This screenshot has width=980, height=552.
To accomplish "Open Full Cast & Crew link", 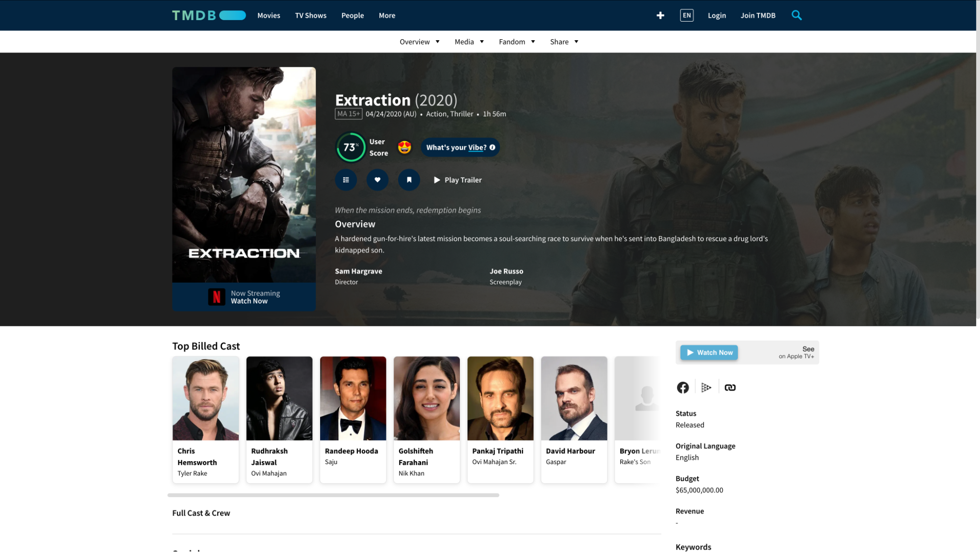I will coord(201,513).
